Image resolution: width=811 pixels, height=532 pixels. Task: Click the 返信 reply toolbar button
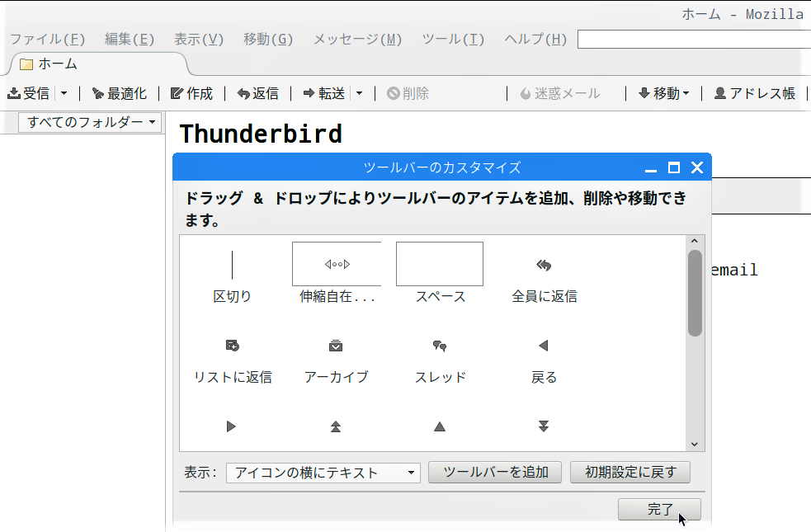[x=258, y=93]
